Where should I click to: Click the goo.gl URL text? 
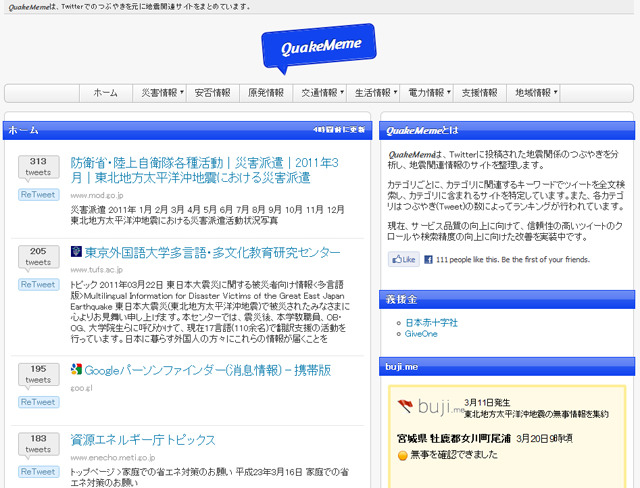[81, 388]
